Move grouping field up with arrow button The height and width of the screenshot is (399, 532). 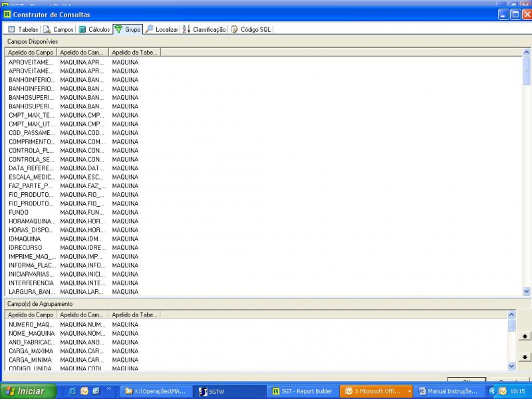[524, 336]
